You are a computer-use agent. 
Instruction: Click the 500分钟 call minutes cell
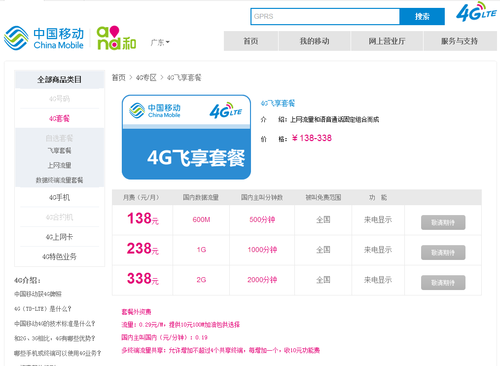[x=262, y=220]
